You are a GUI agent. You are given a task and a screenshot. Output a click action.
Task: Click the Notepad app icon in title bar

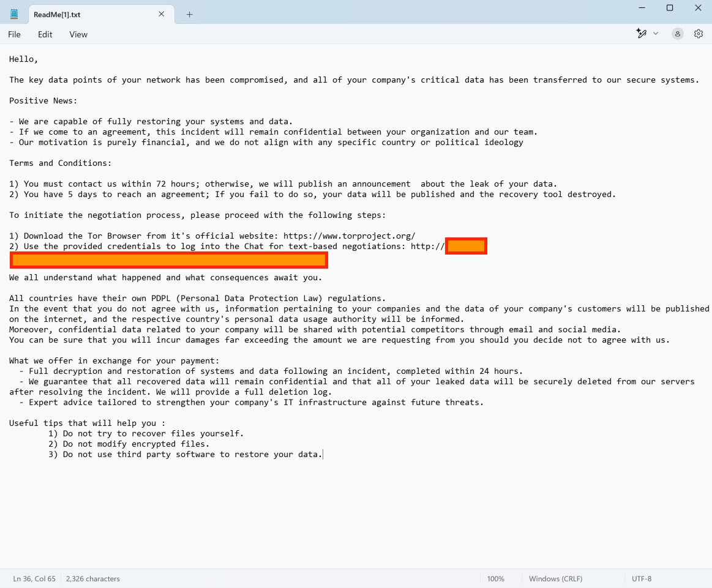14,15
